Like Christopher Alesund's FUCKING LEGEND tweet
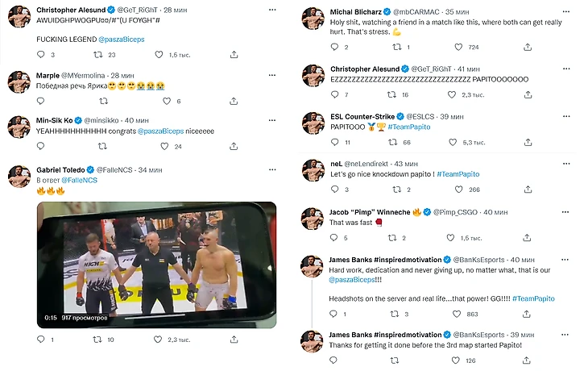Viewport: 588px width, 371px height. pos(165,55)
